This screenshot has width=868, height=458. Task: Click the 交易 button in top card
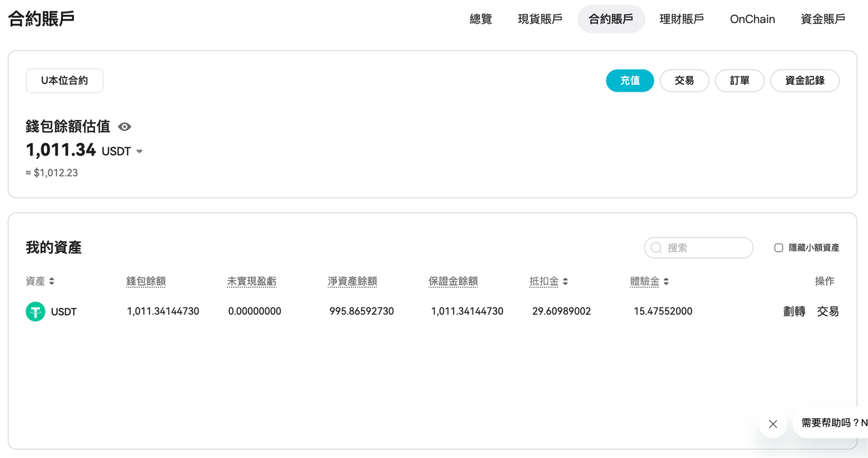684,80
